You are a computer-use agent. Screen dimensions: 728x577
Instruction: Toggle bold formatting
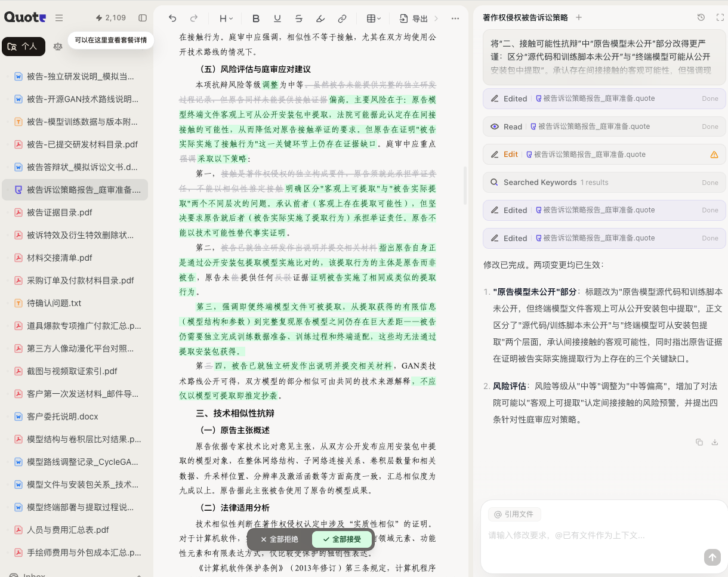pos(256,18)
